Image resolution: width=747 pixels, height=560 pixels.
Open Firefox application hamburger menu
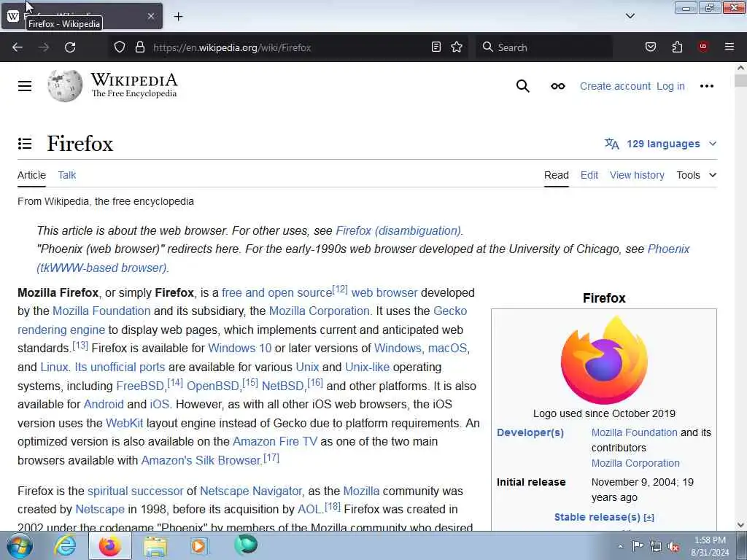pyautogui.click(x=729, y=47)
